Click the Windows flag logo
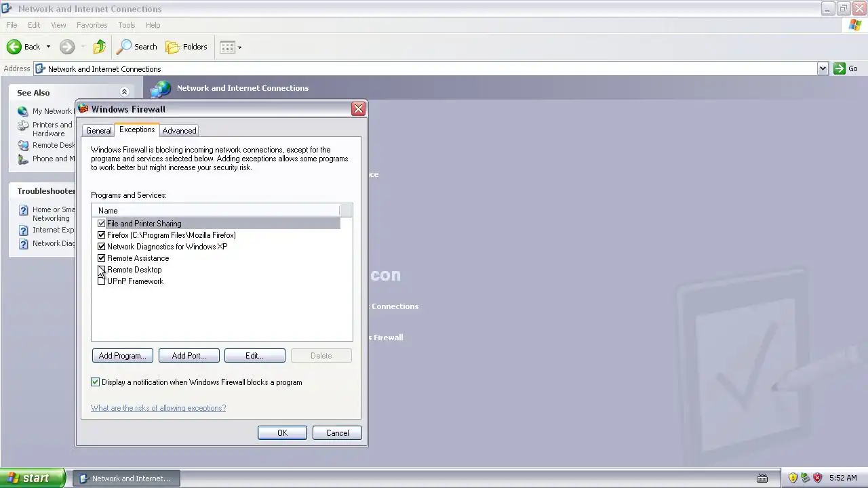This screenshot has width=868, height=488. (x=855, y=25)
